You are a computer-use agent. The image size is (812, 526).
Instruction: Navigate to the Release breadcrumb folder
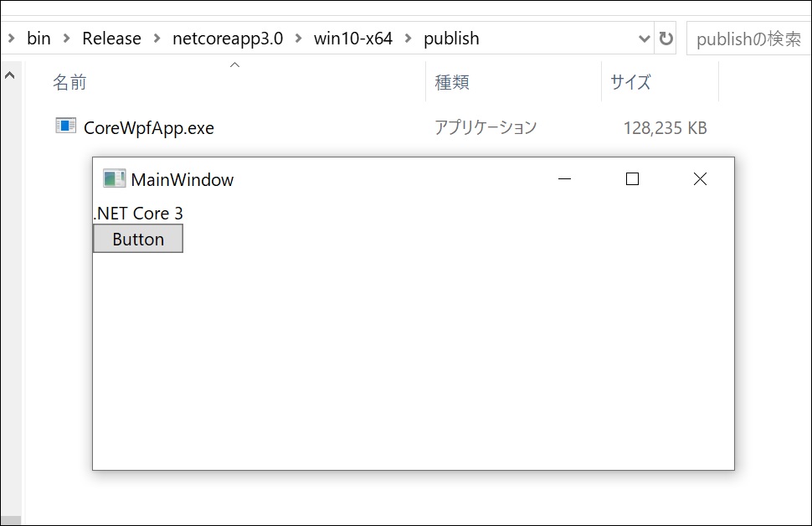coord(111,39)
